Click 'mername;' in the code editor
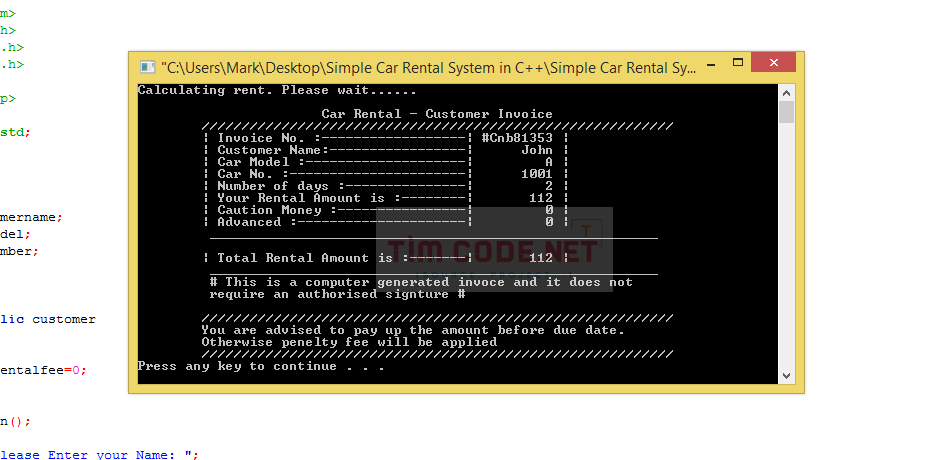The height and width of the screenshot is (460, 950). pyautogui.click(x=31, y=217)
